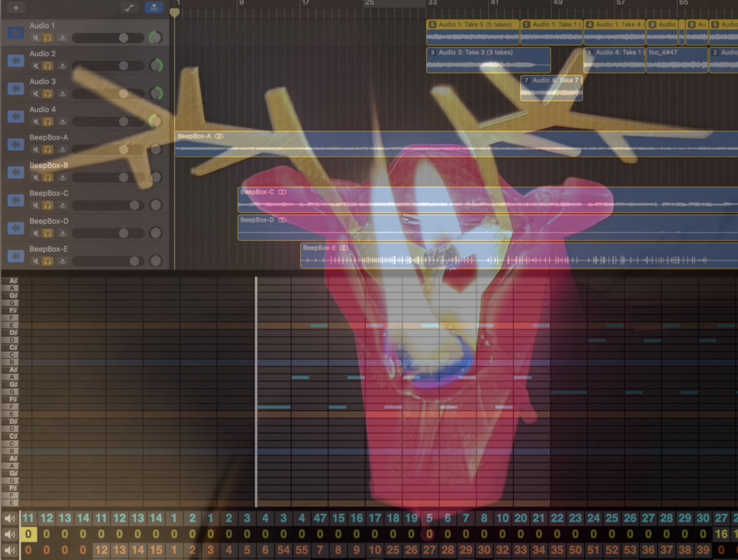Open takes badge on Audio 3: Take 3 region
This screenshot has height=560, width=738.
pyautogui.click(x=432, y=52)
